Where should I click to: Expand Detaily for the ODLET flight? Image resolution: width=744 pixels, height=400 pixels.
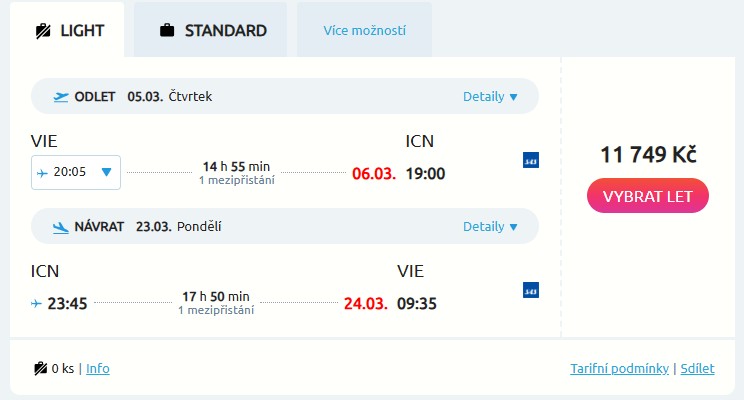(x=490, y=97)
